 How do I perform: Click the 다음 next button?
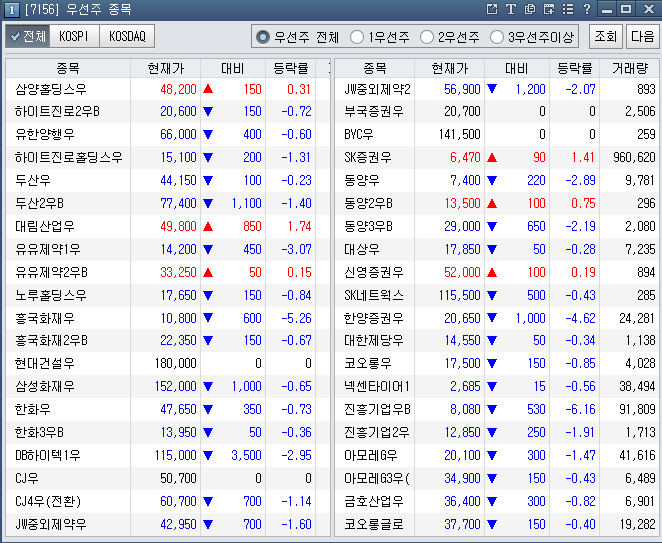[642, 36]
